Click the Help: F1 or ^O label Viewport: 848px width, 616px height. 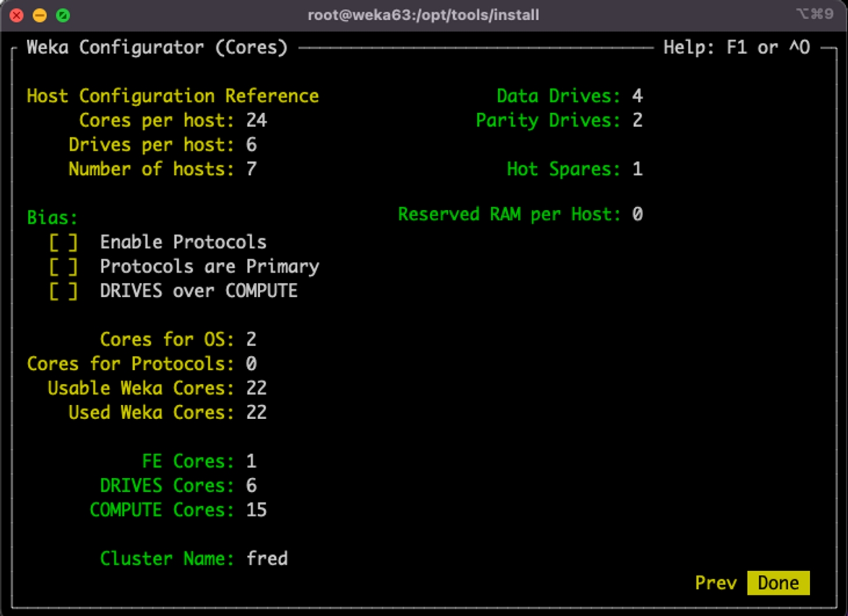click(736, 48)
